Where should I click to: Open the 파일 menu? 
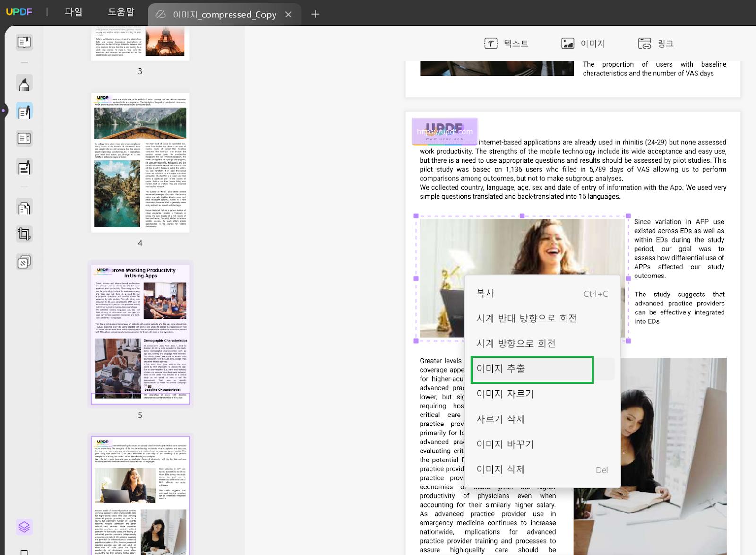click(x=74, y=12)
